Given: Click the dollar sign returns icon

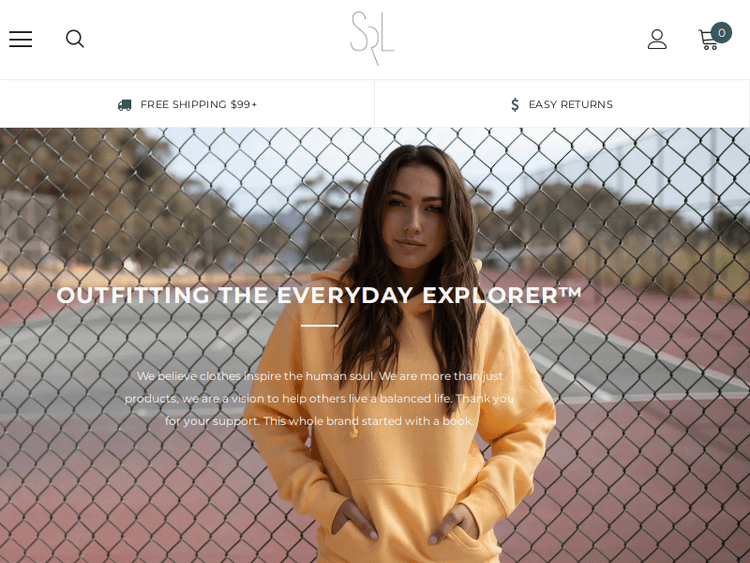Looking at the screenshot, I should click(x=515, y=104).
